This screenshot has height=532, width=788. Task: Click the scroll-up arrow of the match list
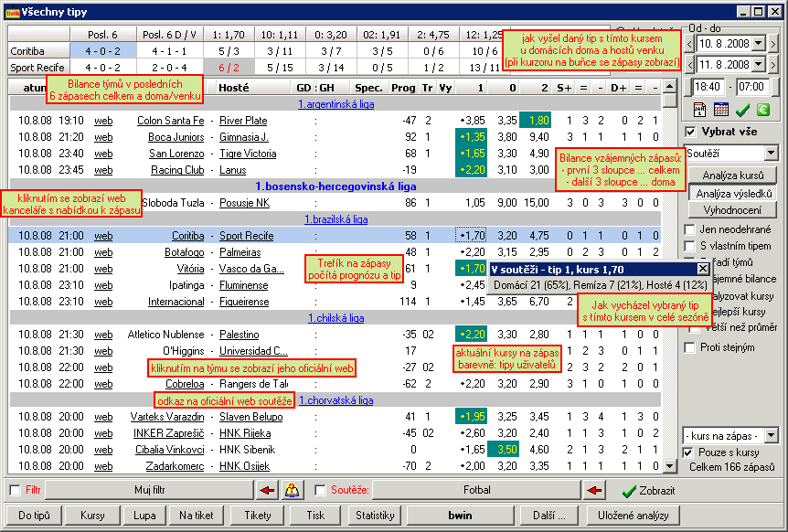pyautogui.click(x=669, y=86)
